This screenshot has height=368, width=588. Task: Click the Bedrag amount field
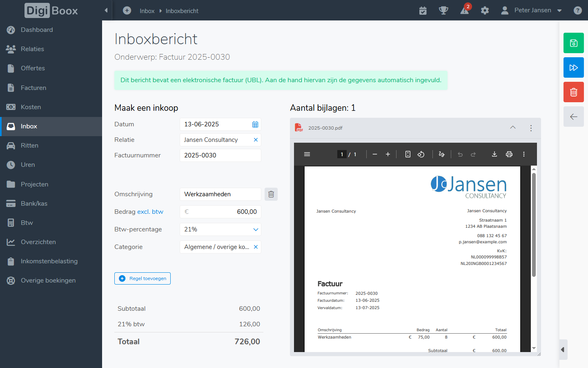pyautogui.click(x=220, y=212)
